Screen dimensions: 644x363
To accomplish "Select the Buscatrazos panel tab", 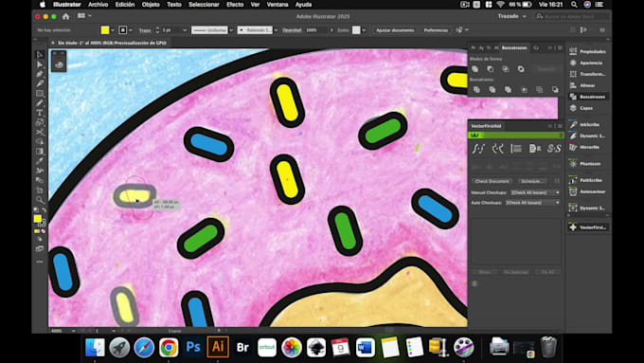I will pos(514,47).
